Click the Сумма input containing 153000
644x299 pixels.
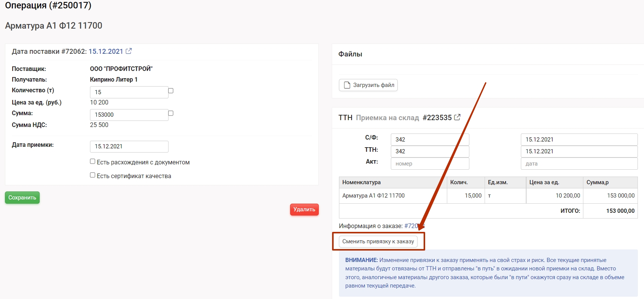pyautogui.click(x=129, y=115)
